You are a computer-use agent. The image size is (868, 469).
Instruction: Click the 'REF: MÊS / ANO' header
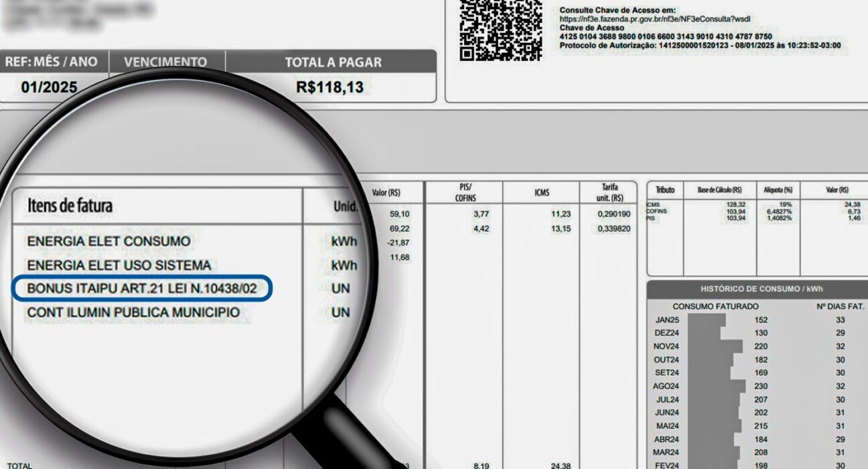51,62
